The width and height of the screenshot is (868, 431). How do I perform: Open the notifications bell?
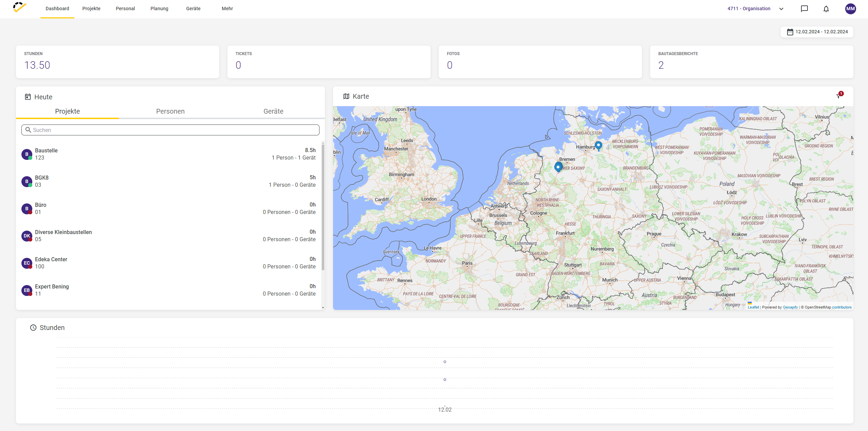click(x=826, y=9)
